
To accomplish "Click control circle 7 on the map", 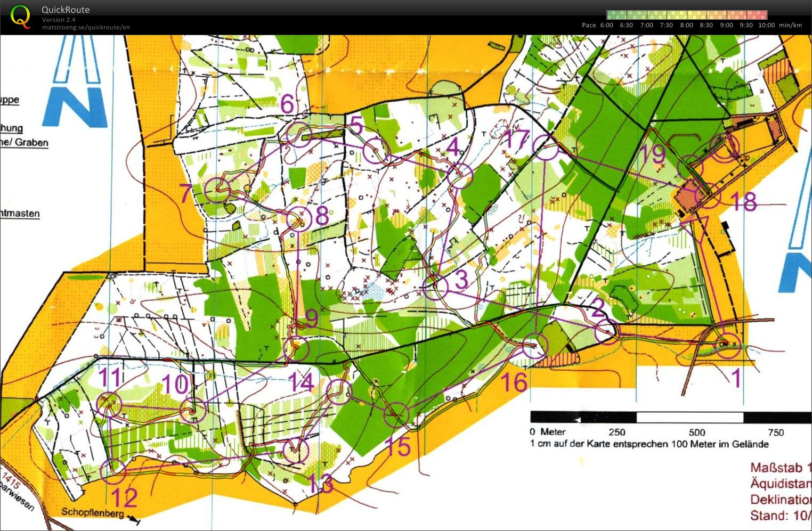I will pos(217,190).
